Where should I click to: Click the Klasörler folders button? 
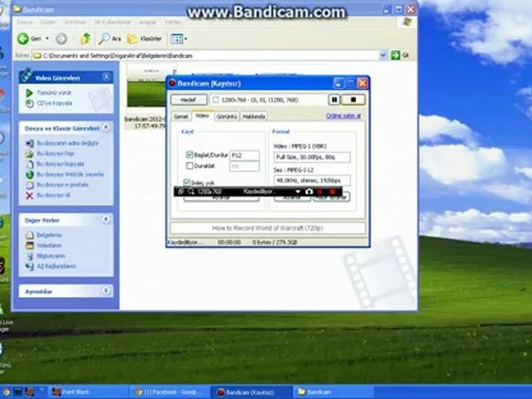click(145, 39)
